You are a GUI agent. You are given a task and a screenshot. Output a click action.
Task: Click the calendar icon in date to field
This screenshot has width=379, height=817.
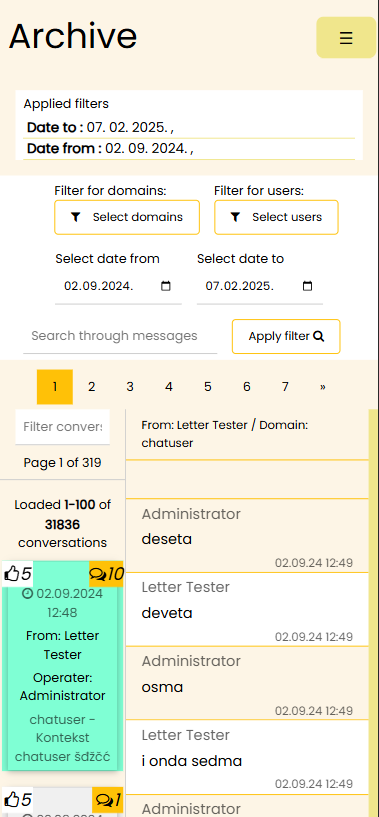pyautogui.click(x=308, y=286)
